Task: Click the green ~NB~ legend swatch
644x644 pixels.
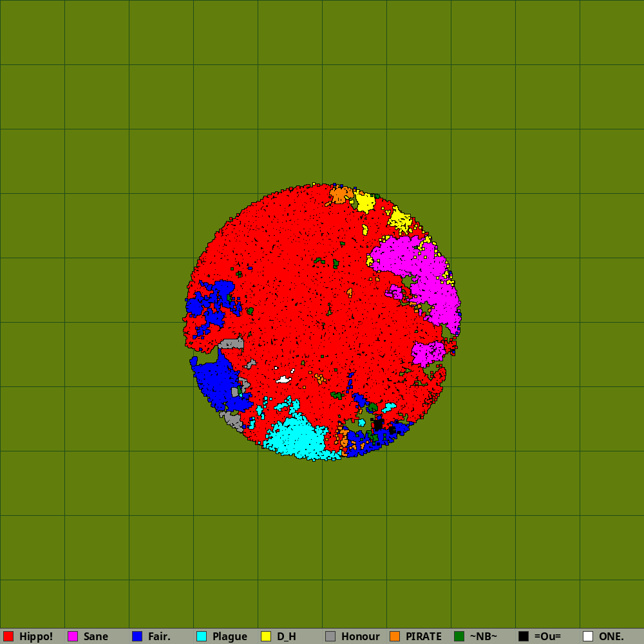Action: [x=459, y=636]
